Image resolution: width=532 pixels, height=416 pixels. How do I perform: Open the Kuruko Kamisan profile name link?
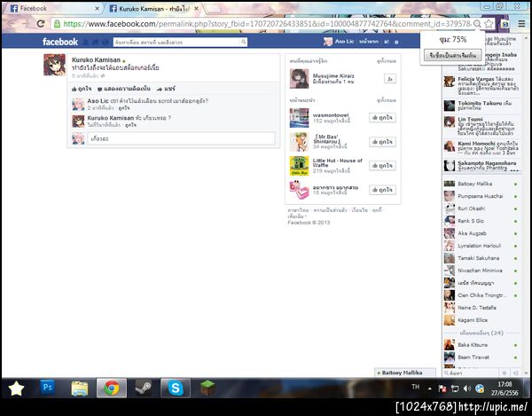[96, 59]
